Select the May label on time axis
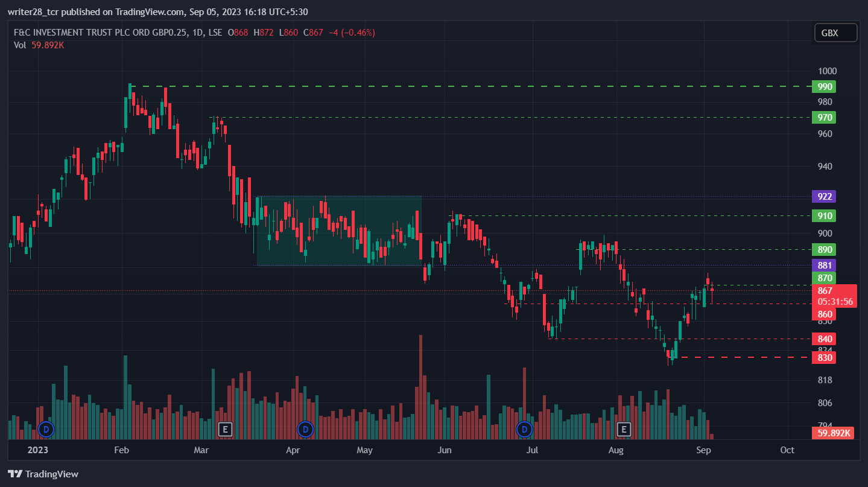The height and width of the screenshot is (487, 868). 365,450
